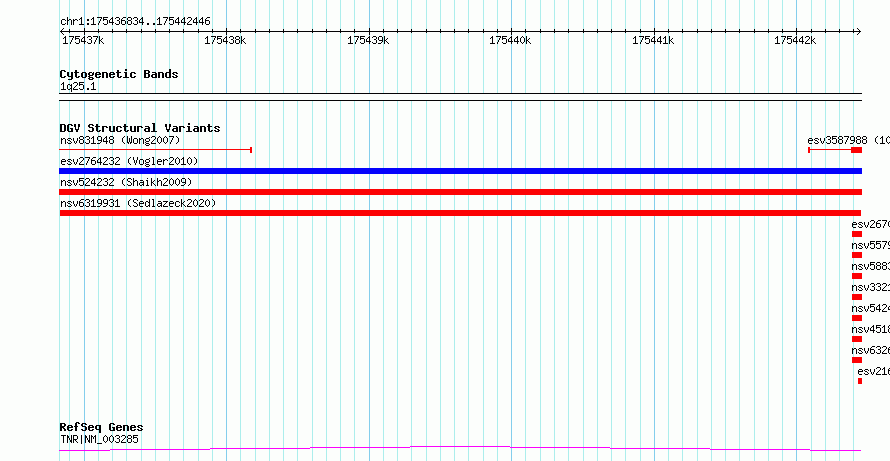Click the 175439k ruler tick label
This screenshot has width=890, height=461.
coord(368,40)
